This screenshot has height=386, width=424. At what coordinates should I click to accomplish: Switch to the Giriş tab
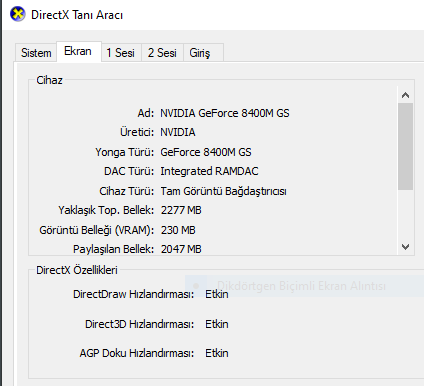(203, 53)
